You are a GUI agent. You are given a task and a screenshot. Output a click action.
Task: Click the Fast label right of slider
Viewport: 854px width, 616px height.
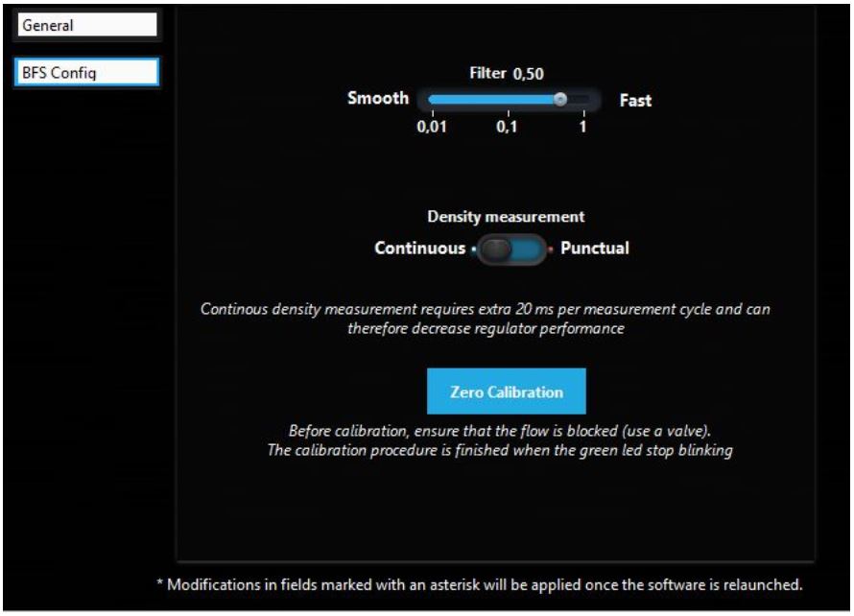(635, 100)
